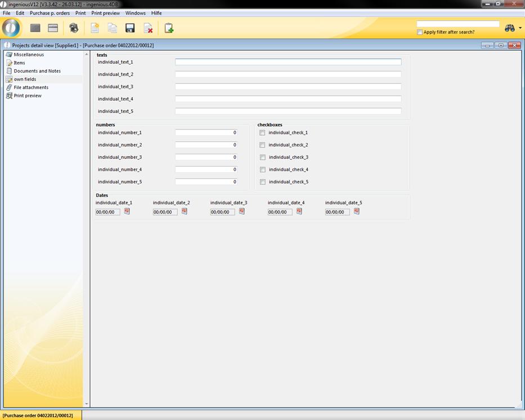Open the Purchase p. orders menu
Screen dimensions: 525x420
(50, 13)
